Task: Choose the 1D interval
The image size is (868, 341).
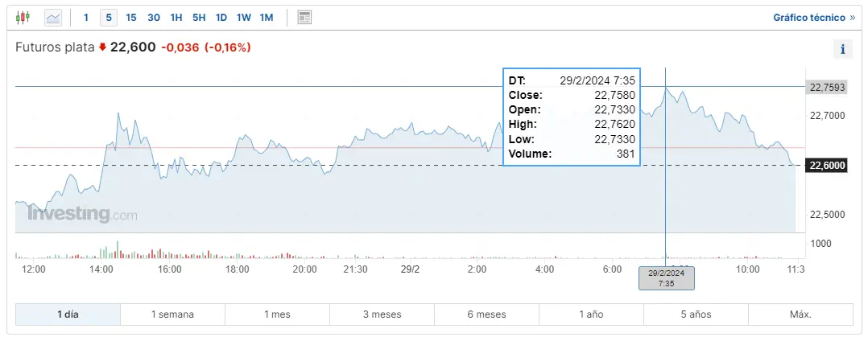Action: click(221, 17)
